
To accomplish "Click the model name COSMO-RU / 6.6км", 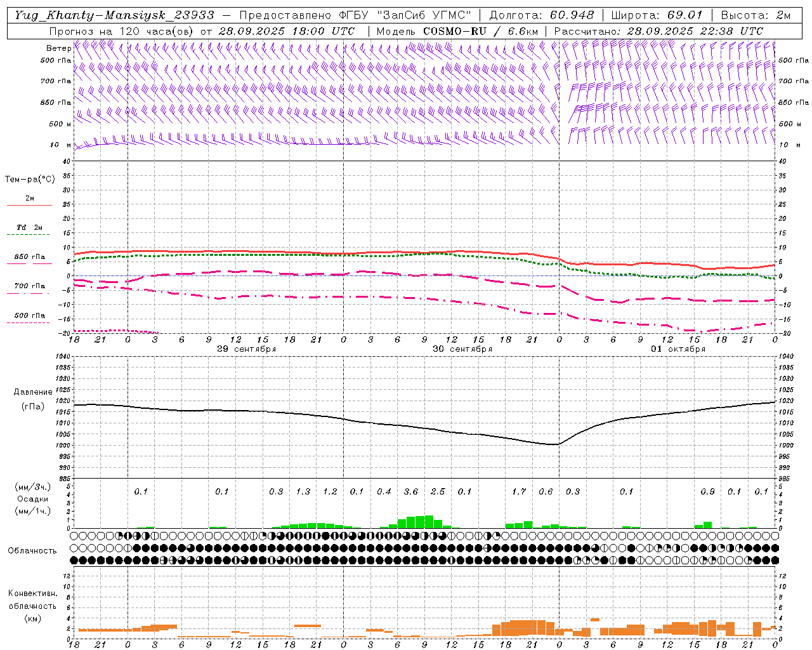I will point(480,31).
